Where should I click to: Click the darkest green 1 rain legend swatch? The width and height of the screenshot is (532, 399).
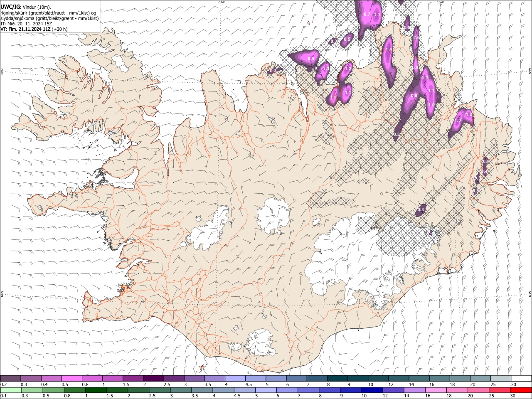[96, 390]
